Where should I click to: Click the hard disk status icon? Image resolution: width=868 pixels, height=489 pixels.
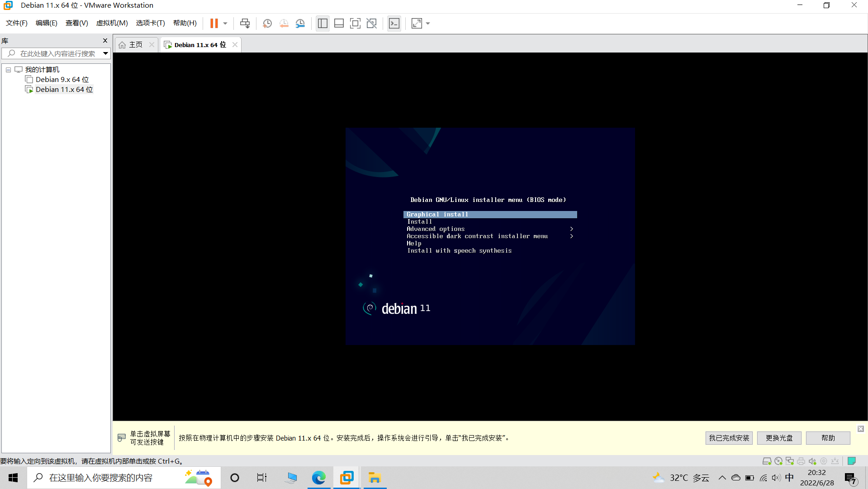767,461
